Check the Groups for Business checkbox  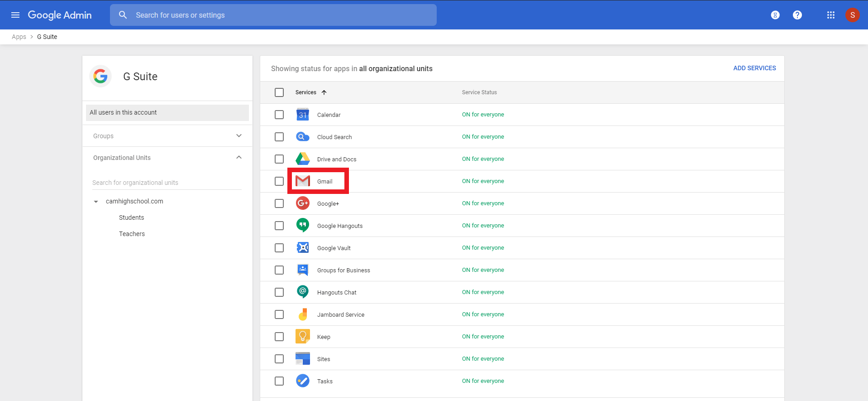point(279,270)
